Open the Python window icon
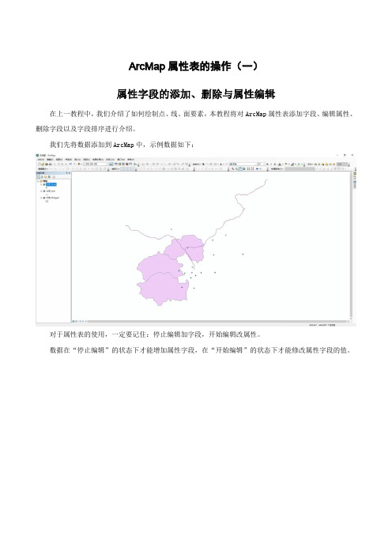Screen dimensions: 392x555 (x=130, y=164)
